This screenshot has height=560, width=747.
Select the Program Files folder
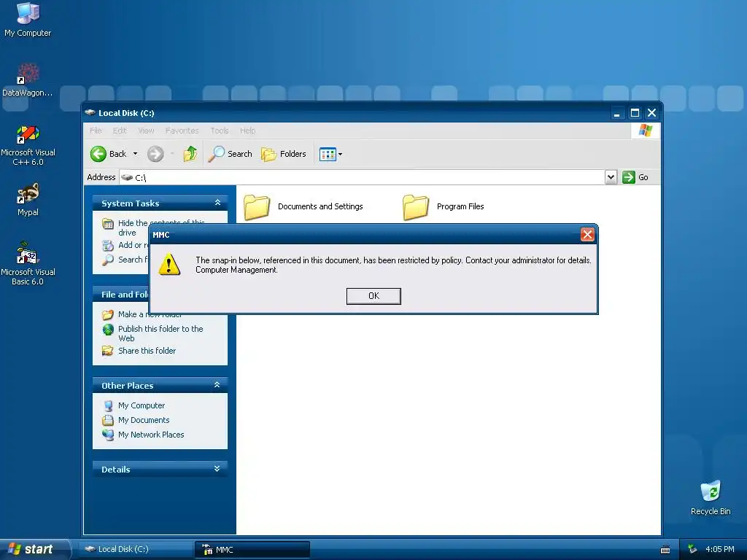coord(444,206)
